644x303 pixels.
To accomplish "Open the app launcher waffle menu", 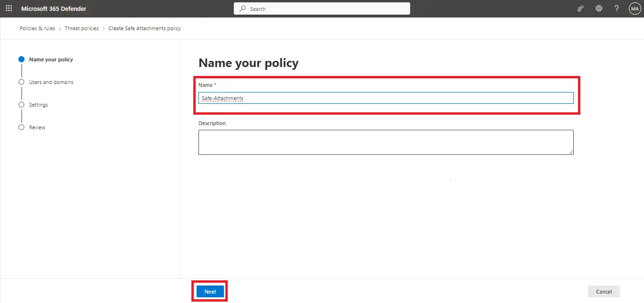I will coord(9,8).
